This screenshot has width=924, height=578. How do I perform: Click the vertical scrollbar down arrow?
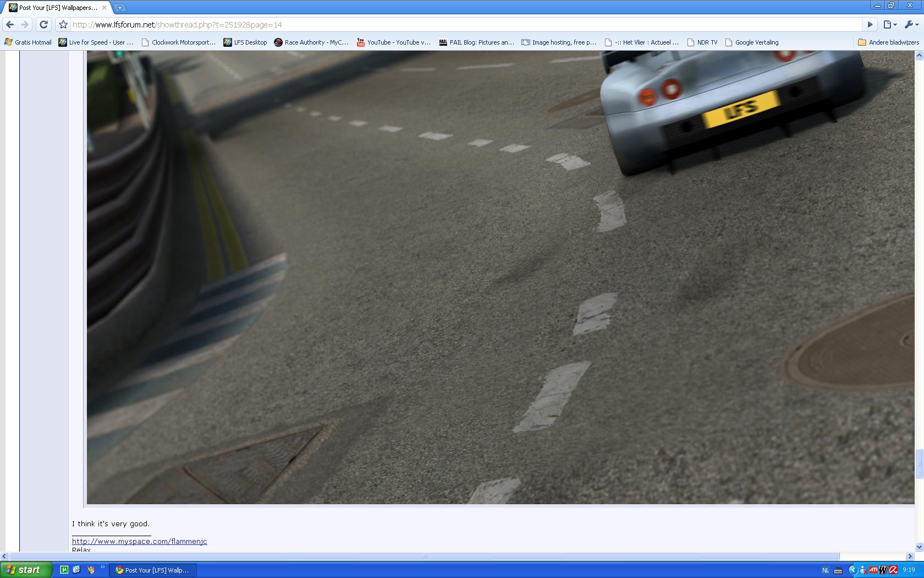point(919,547)
